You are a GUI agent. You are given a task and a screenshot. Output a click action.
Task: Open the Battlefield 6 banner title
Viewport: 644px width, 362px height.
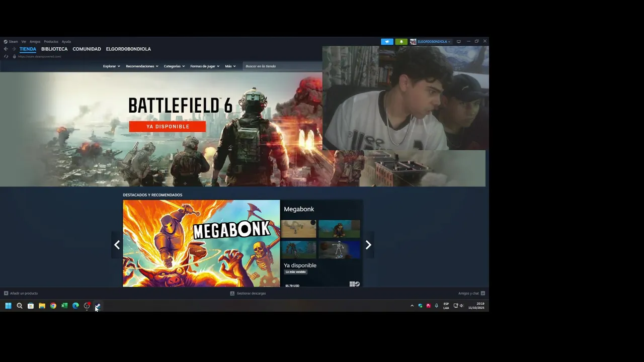[x=180, y=105]
